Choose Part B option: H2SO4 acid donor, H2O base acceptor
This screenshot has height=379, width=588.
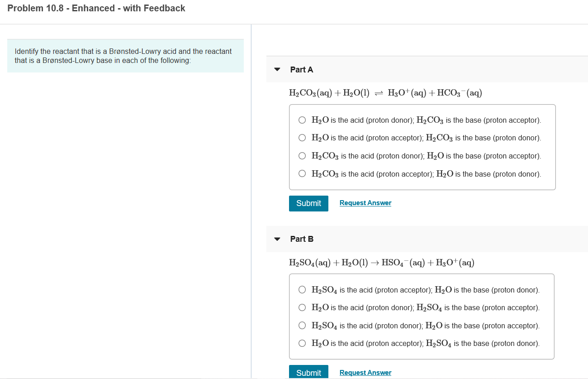point(302,326)
